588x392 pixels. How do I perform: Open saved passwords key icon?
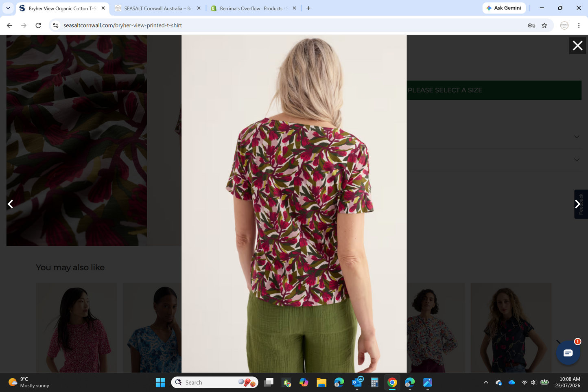pos(531,25)
